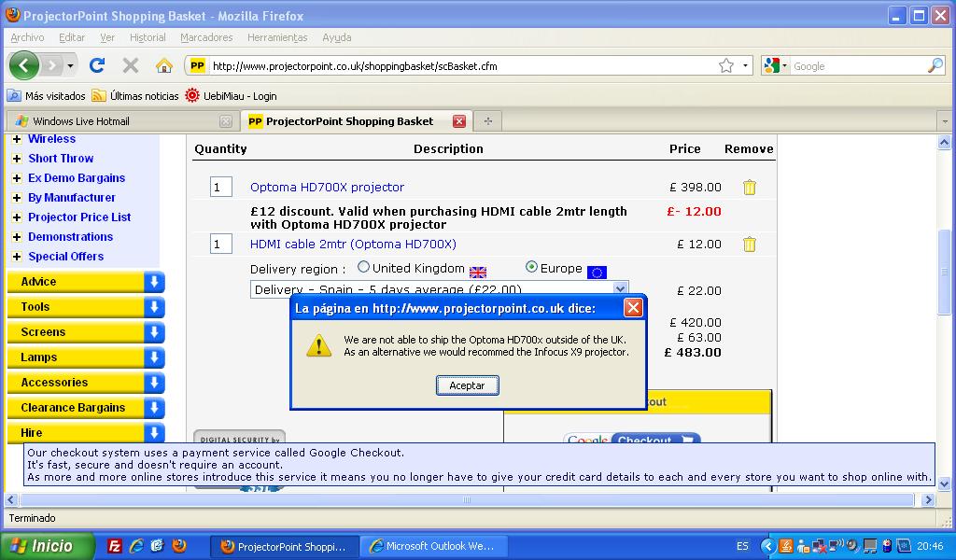Click the Forward navigation arrow
Viewport: 956px width, 560px height.
coord(52,65)
